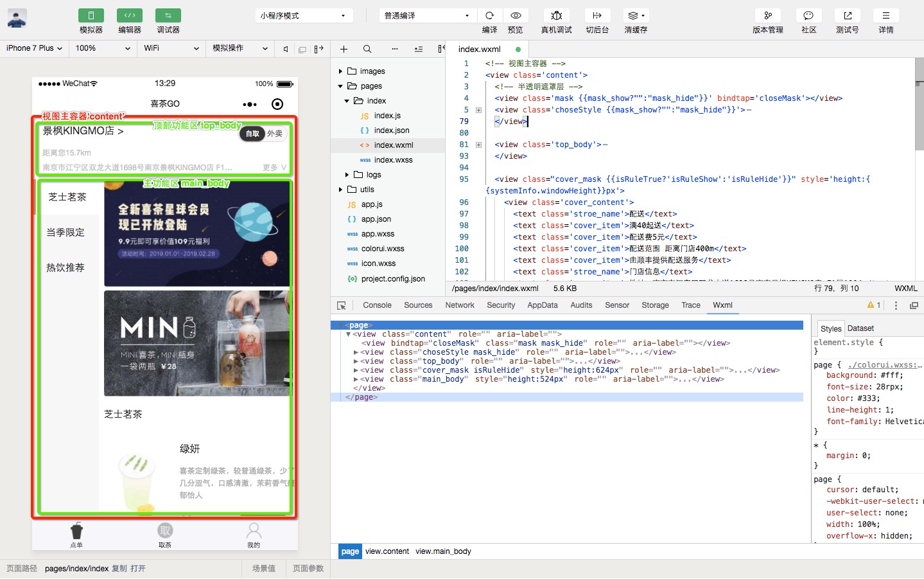
Task: Switch to the Network tab
Action: (460, 305)
